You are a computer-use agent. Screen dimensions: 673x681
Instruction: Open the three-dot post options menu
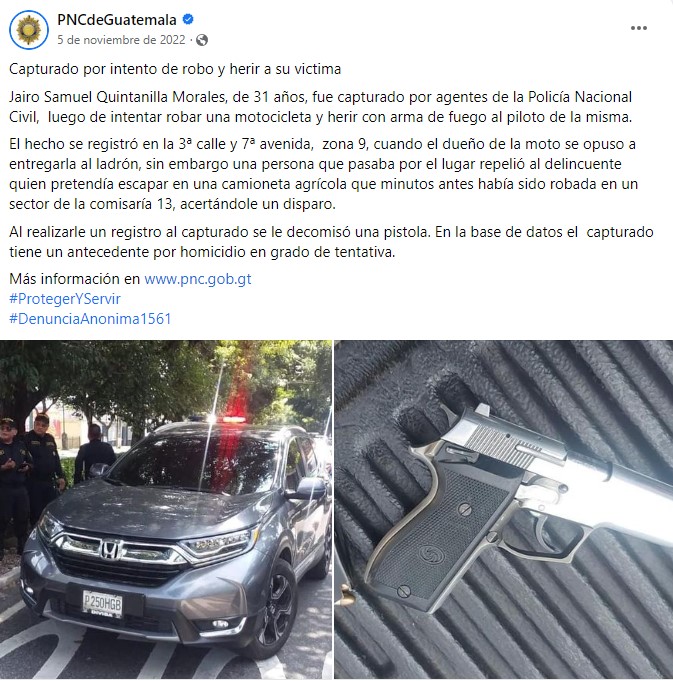pos(639,28)
